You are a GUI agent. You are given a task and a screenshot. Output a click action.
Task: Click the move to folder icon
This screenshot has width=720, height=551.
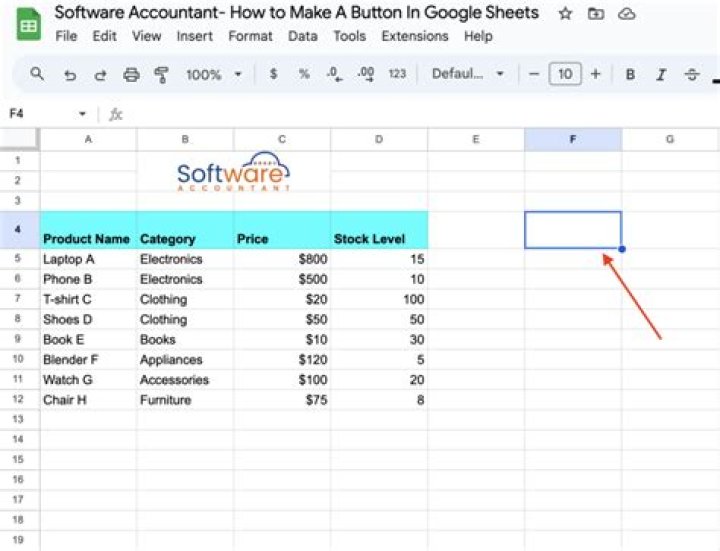(x=596, y=14)
